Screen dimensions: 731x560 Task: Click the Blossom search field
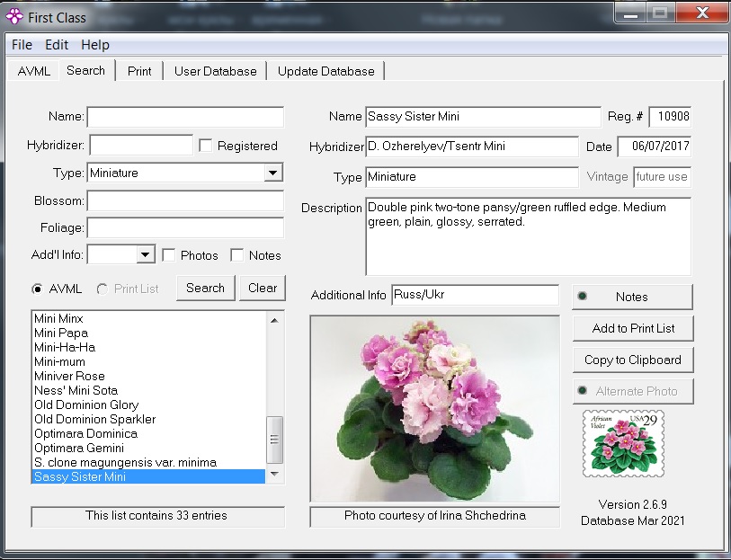[x=185, y=200]
